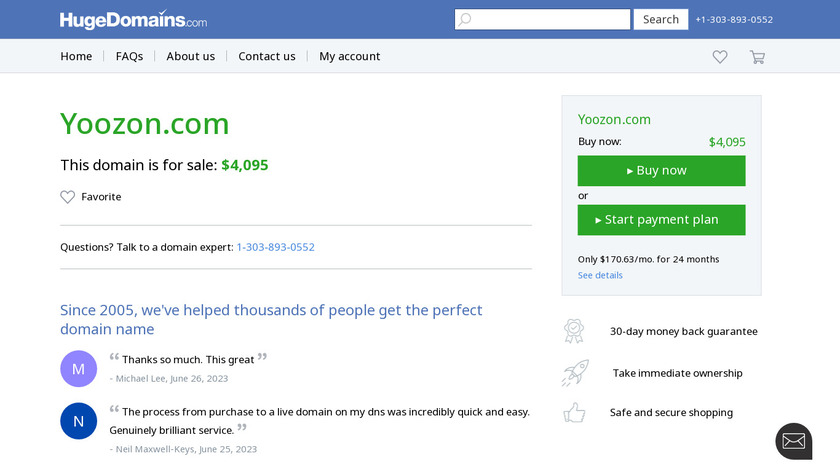Open the About us page
840x472 pixels.
click(x=190, y=57)
